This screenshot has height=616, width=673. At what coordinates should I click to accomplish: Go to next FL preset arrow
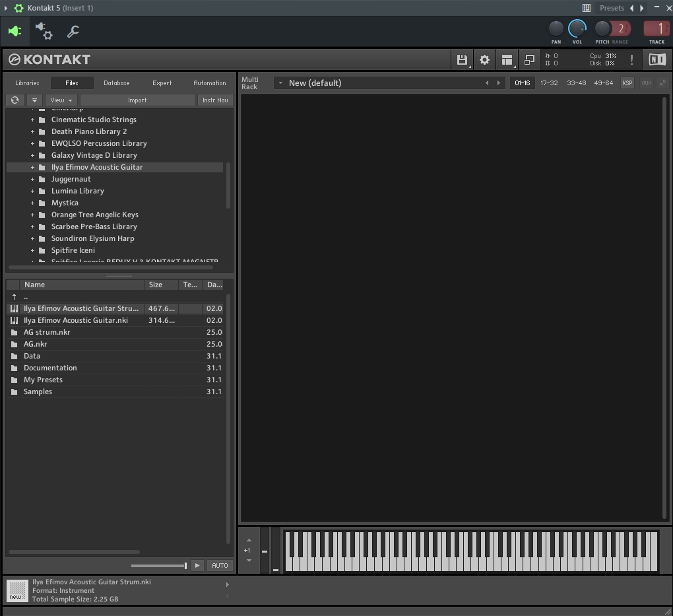point(642,8)
